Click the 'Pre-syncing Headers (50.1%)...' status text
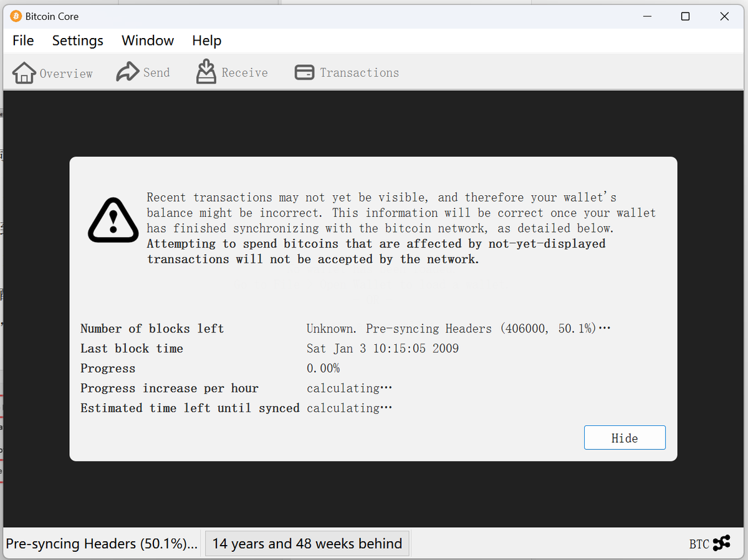 coord(102,544)
